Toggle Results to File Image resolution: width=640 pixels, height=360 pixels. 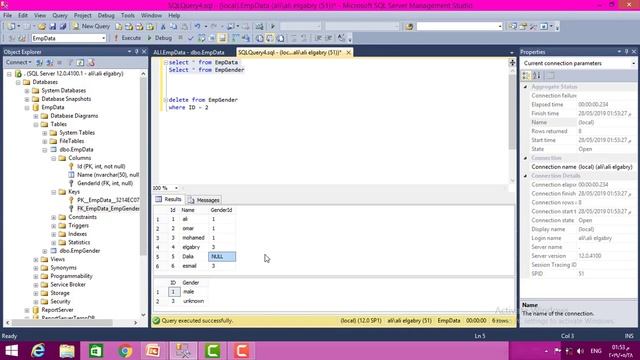click(280, 38)
